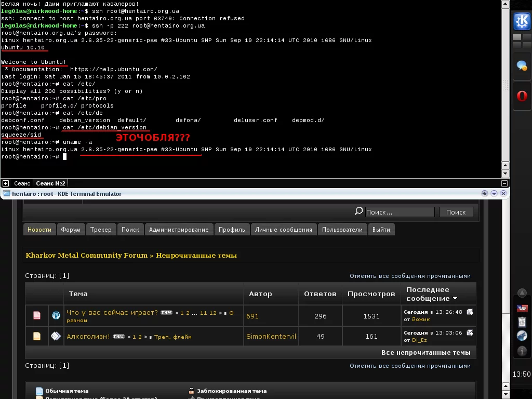Click inside the Поиск... search input
This screenshot has height=399, width=532.
[x=399, y=212]
